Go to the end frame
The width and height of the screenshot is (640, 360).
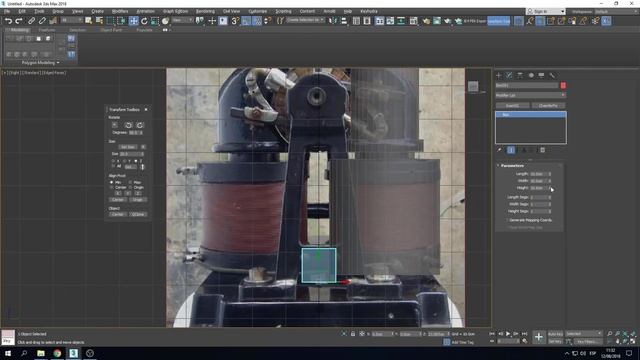pos(524,334)
